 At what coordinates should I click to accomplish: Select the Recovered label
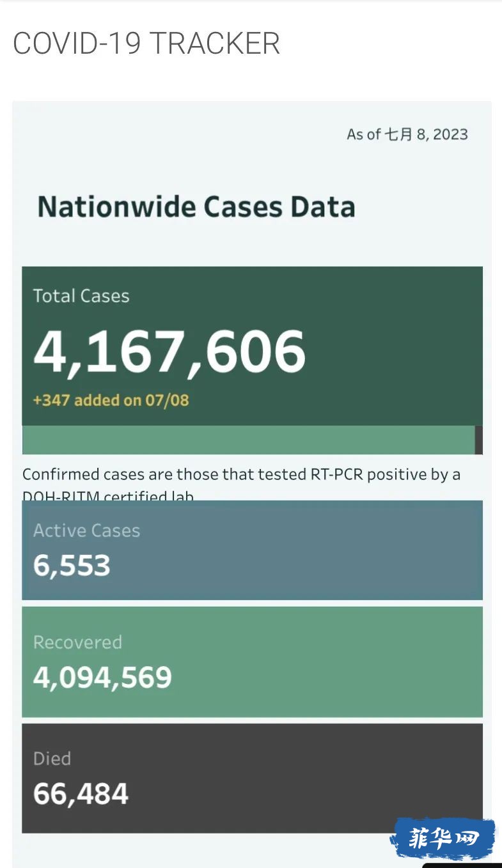[77, 642]
